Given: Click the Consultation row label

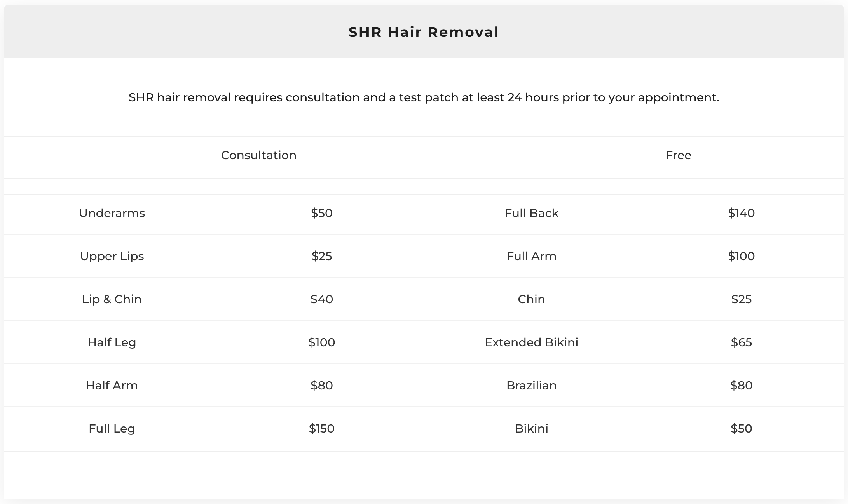Looking at the screenshot, I should pos(258,155).
